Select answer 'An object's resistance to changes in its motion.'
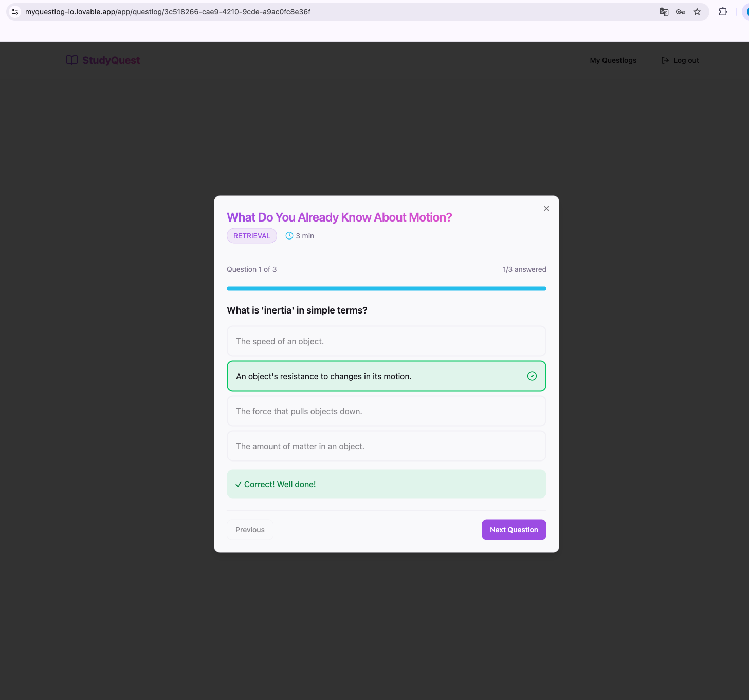Image resolution: width=749 pixels, height=700 pixels. coord(387,376)
